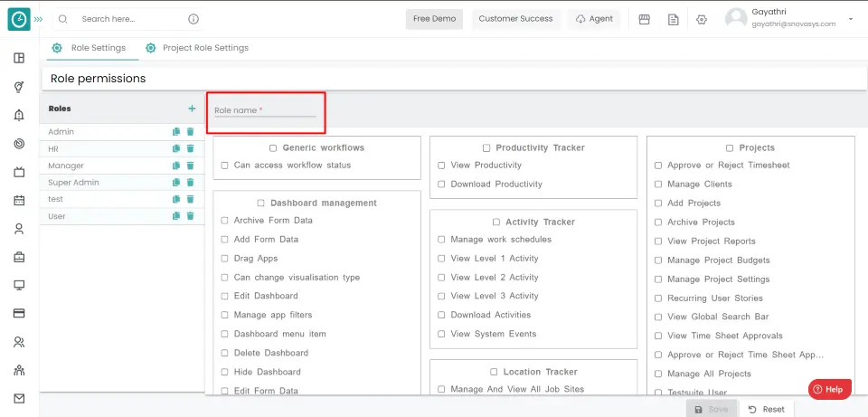Screen dimensions: 868x417
Task: Click the plus icon to add a role
Action: pyautogui.click(x=192, y=109)
